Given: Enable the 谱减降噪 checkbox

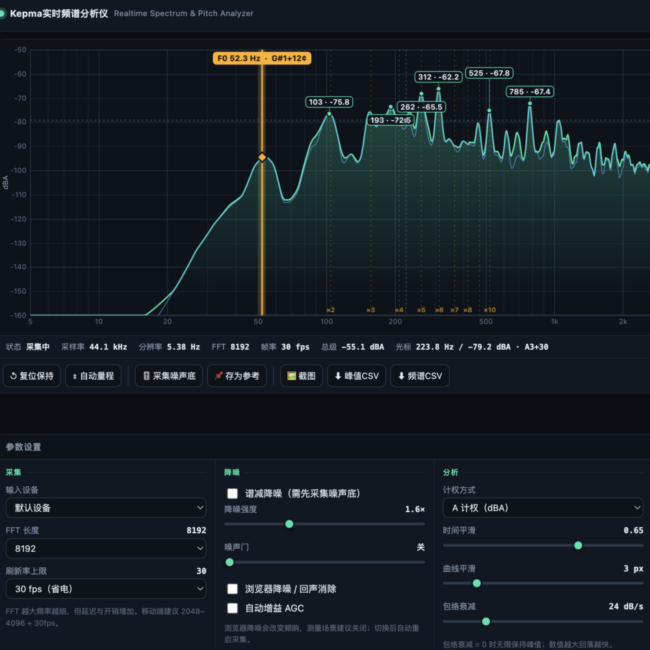Looking at the screenshot, I should click(x=233, y=493).
